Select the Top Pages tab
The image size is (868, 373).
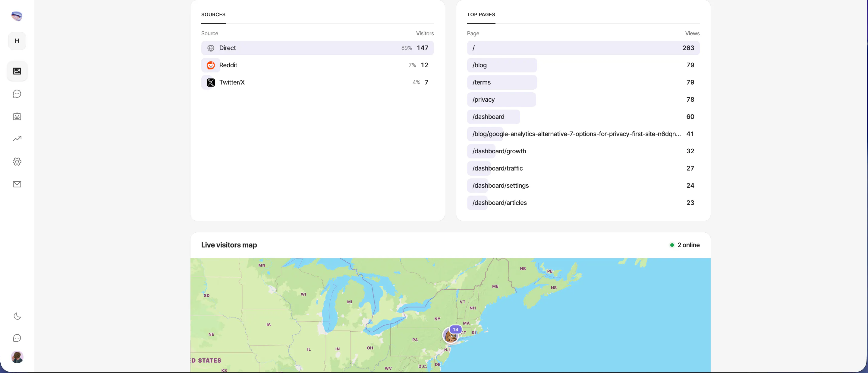click(481, 14)
